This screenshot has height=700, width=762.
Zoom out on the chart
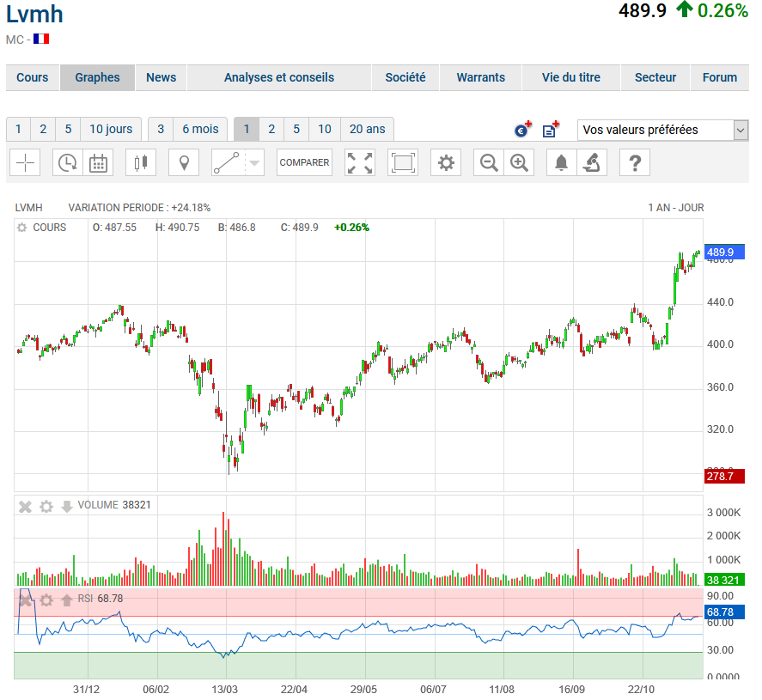(x=489, y=162)
